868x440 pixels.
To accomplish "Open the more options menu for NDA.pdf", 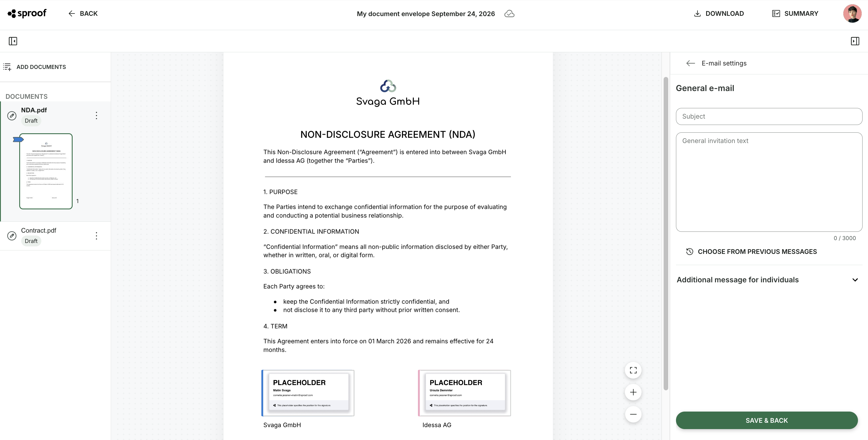I will 96,116.
